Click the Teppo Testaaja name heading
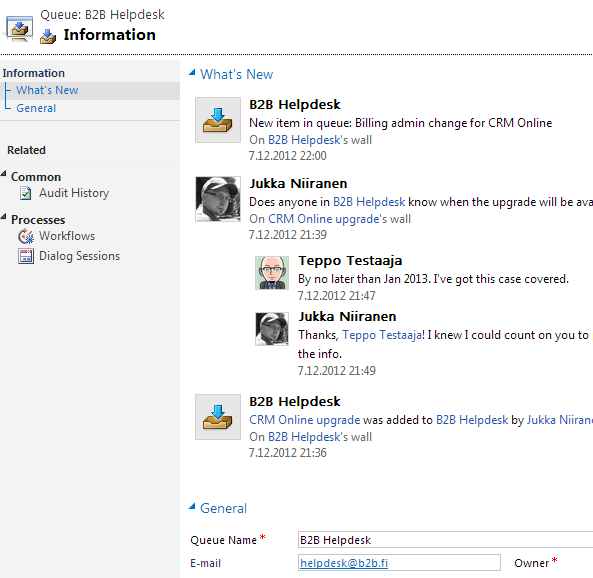 click(350, 261)
